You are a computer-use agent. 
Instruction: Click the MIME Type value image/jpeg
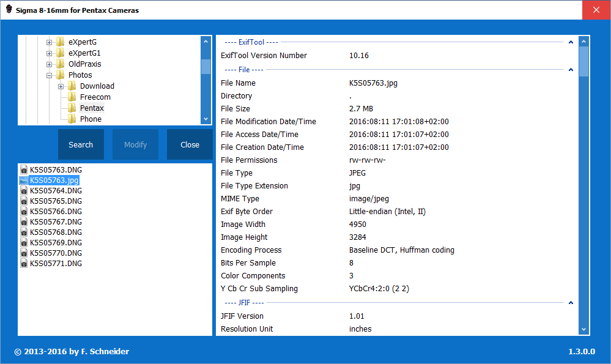[369, 199]
